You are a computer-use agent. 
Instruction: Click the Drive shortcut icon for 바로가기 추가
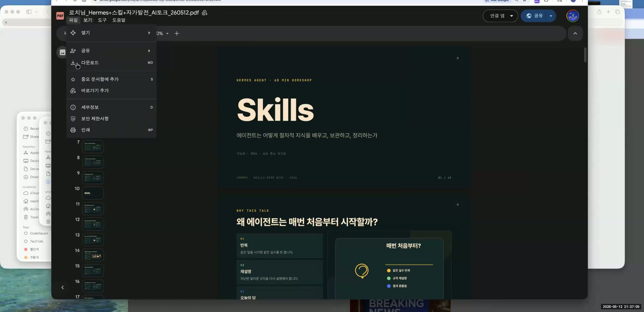pos(73,91)
